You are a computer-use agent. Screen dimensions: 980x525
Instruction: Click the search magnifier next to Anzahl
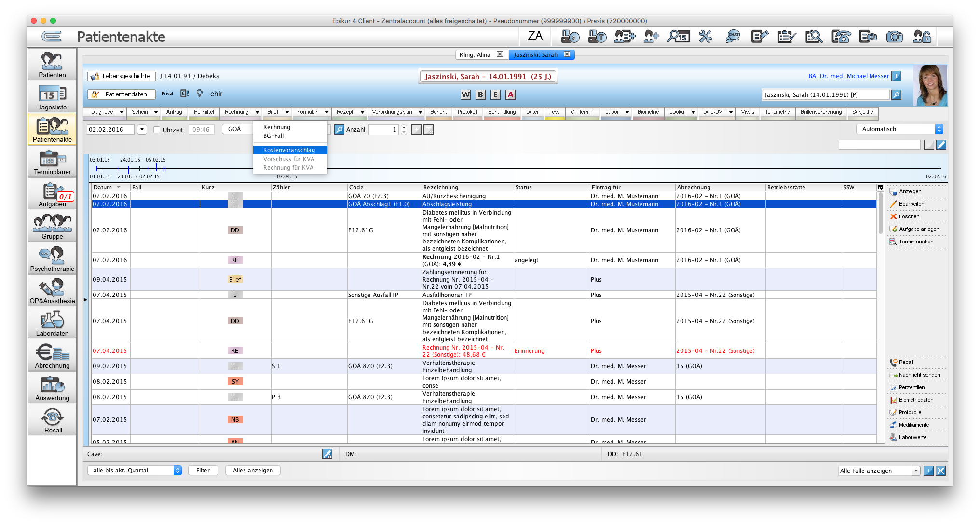point(339,129)
